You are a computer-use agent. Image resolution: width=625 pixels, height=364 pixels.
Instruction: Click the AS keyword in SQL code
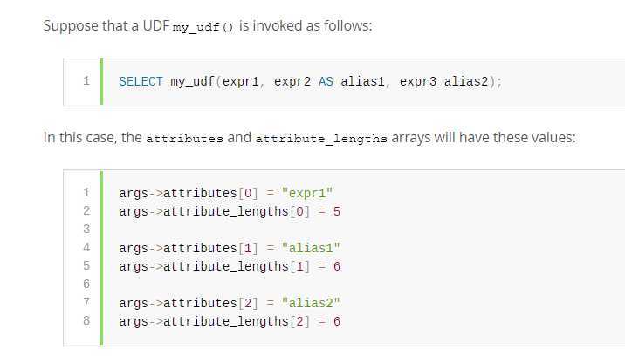tap(326, 81)
